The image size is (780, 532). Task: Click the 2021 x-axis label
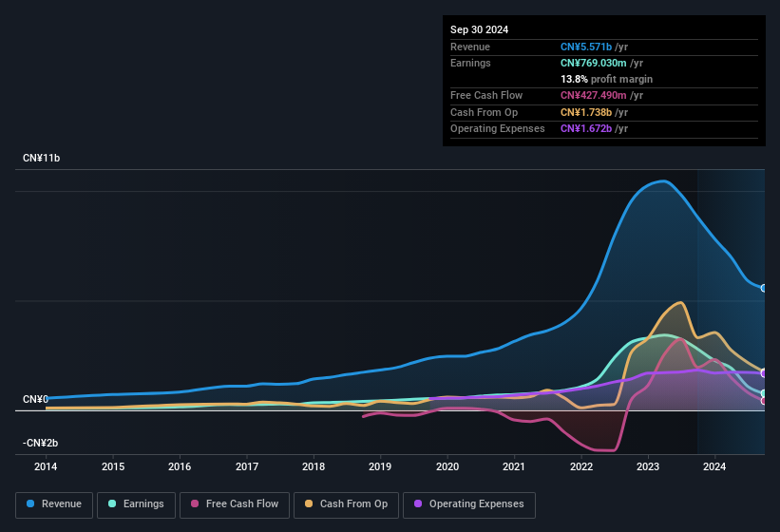pyautogui.click(x=514, y=466)
